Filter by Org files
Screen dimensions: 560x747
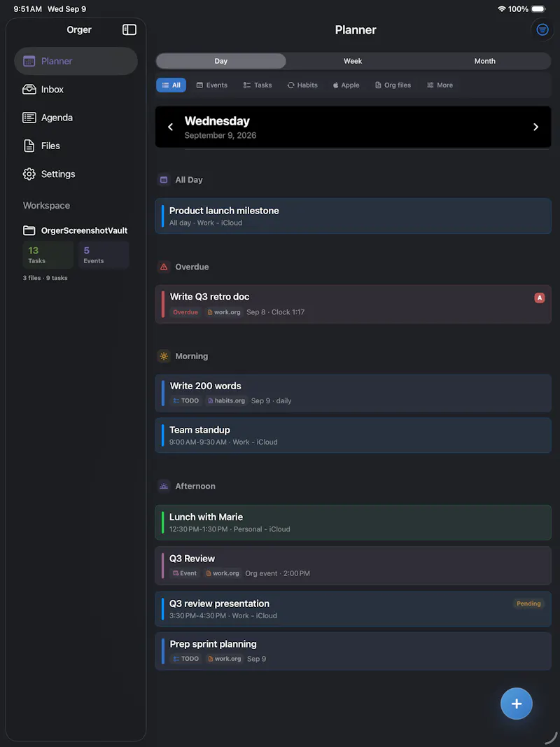tap(393, 85)
